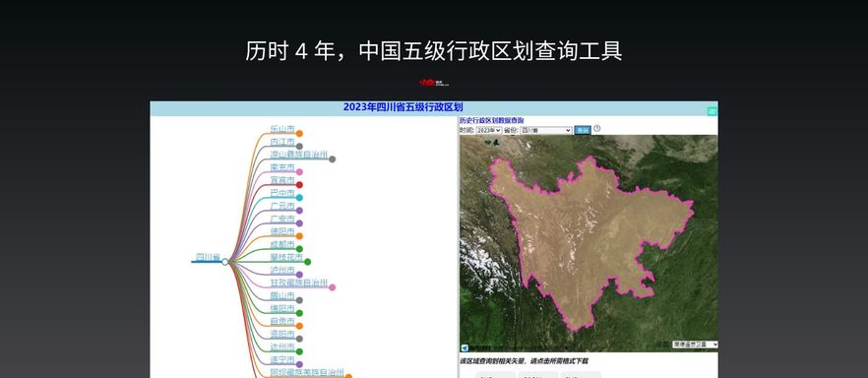Open the 南充市 tree node

282,167
